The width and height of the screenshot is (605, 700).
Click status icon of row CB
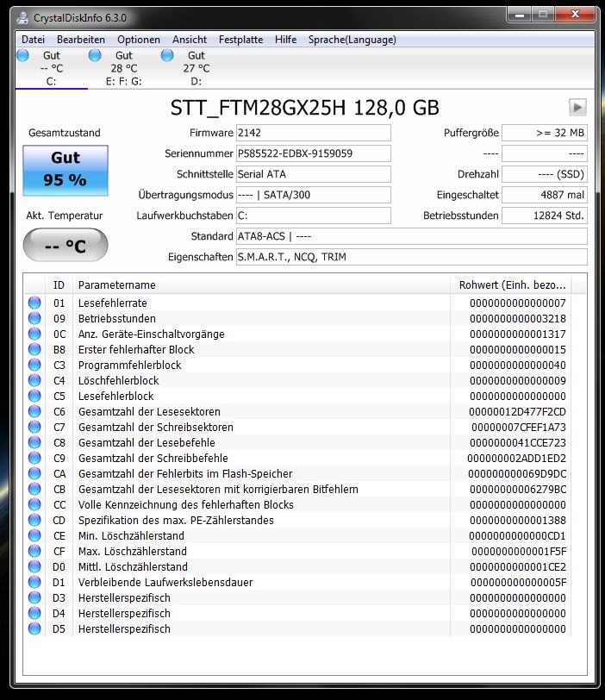click(x=34, y=489)
